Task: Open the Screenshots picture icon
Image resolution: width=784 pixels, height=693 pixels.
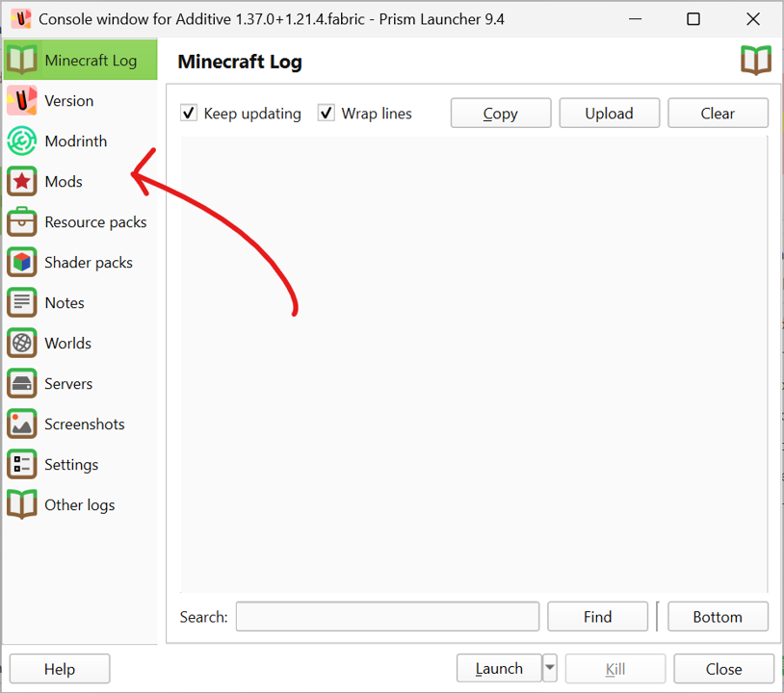Action: coord(21,424)
